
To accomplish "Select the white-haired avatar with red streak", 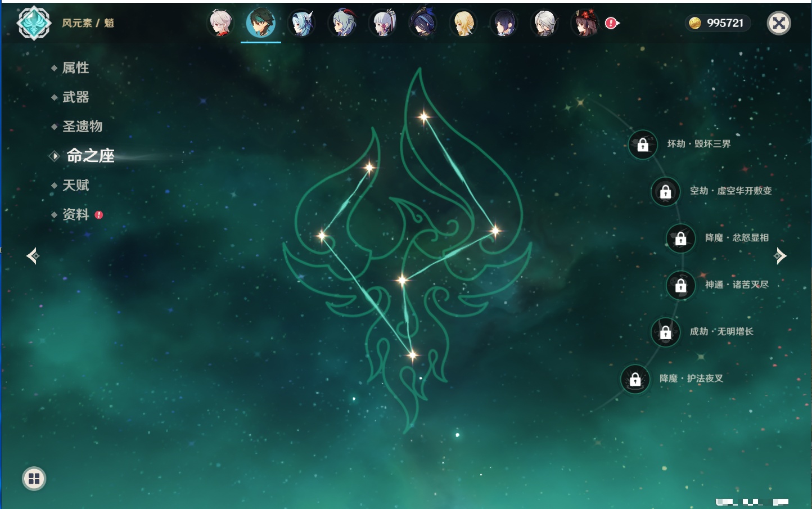I will click(221, 23).
